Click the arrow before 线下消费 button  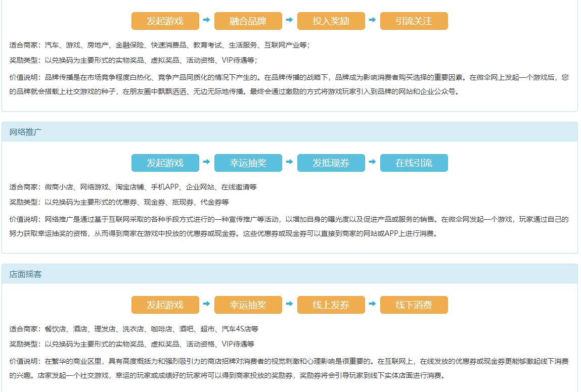pyautogui.click(x=373, y=305)
